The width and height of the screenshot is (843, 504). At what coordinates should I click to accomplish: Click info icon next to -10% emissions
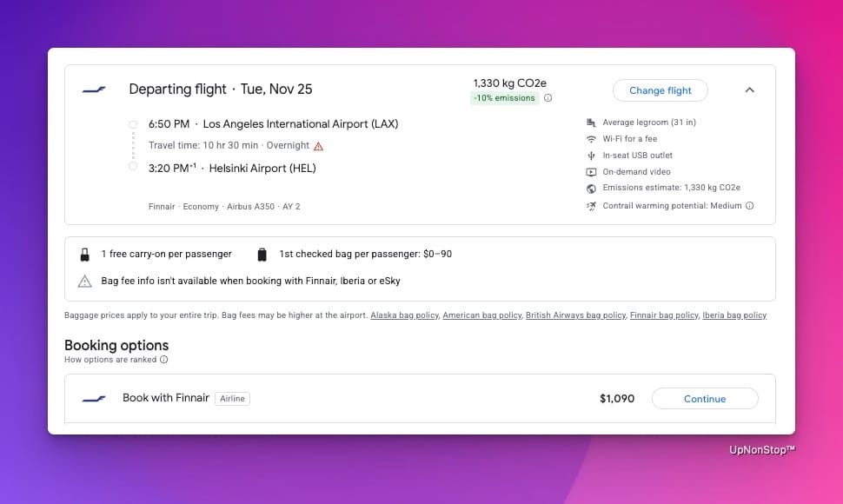548,98
